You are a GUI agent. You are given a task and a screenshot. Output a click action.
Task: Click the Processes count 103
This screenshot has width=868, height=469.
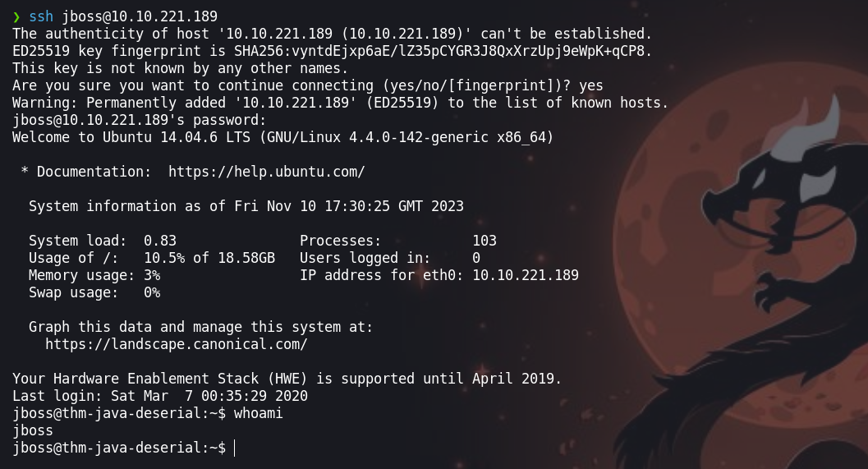(485, 241)
